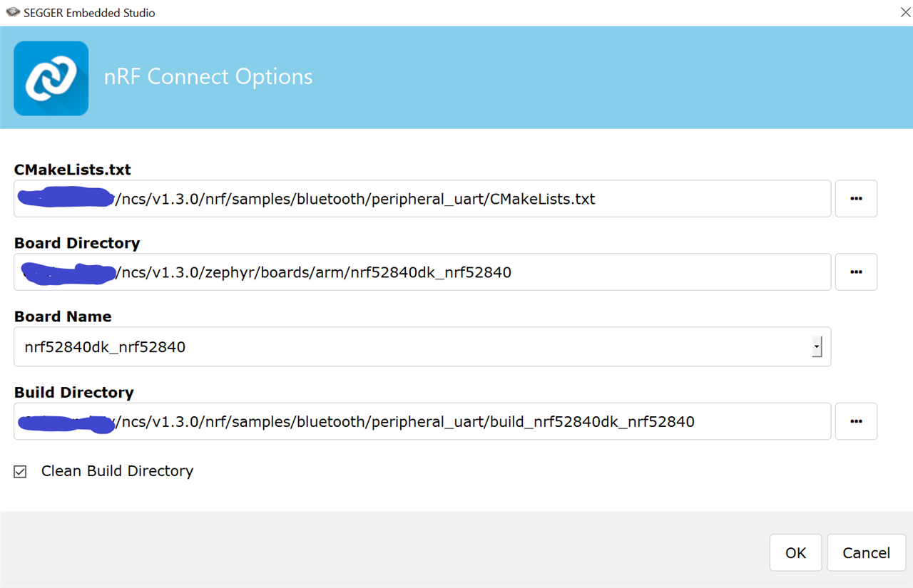Image resolution: width=913 pixels, height=588 pixels.
Task: Click the SEGGER Embedded Studio title bar icon
Action: [12, 12]
